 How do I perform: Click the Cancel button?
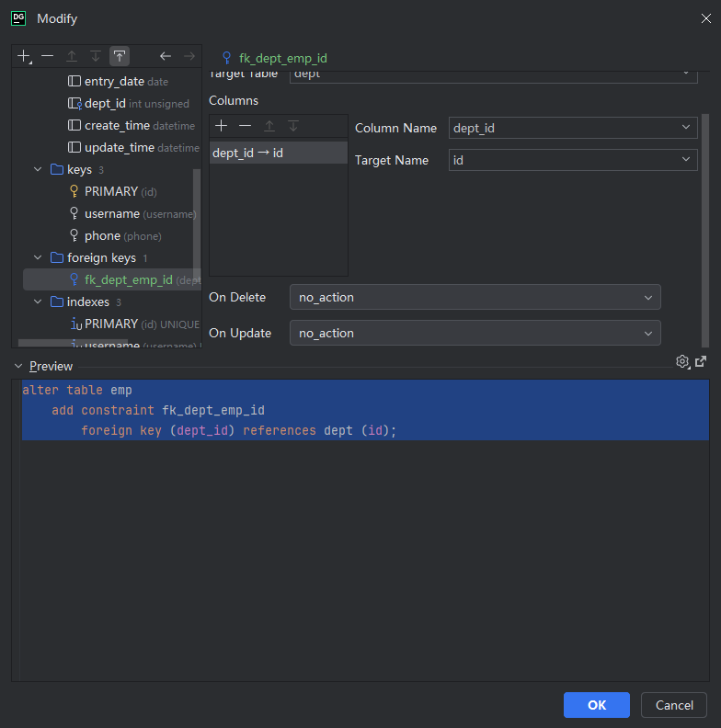point(674,705)
